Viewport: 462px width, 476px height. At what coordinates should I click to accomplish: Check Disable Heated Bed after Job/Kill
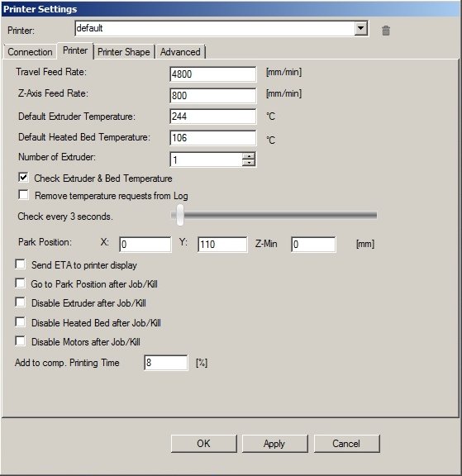[20, 321]
